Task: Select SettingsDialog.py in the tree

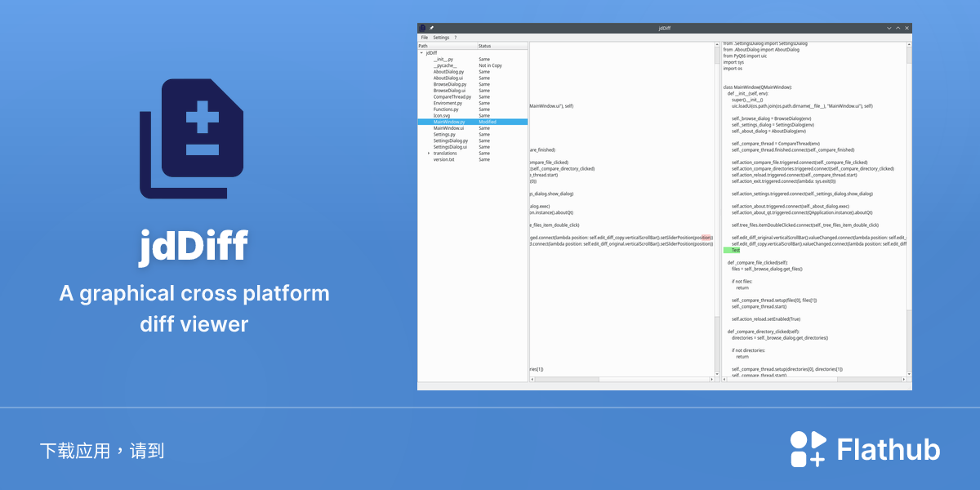Action: [x=451, y=140]
